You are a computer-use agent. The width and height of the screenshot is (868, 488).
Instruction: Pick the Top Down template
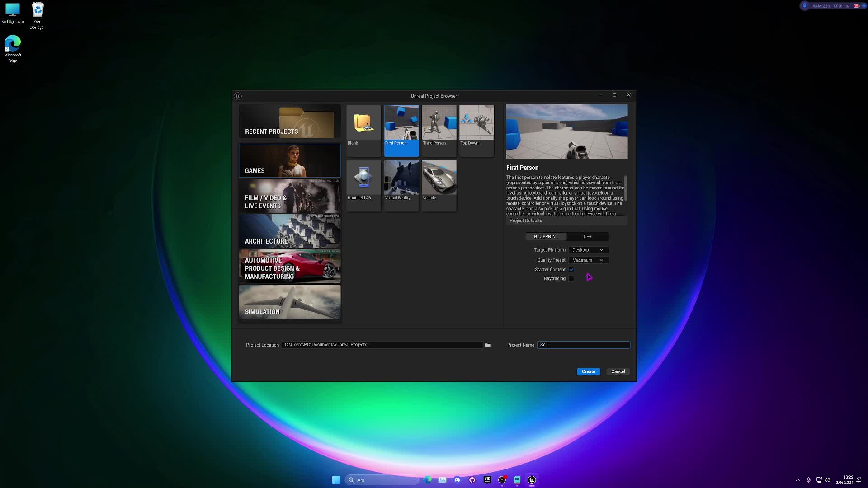[x=476, y=131]
